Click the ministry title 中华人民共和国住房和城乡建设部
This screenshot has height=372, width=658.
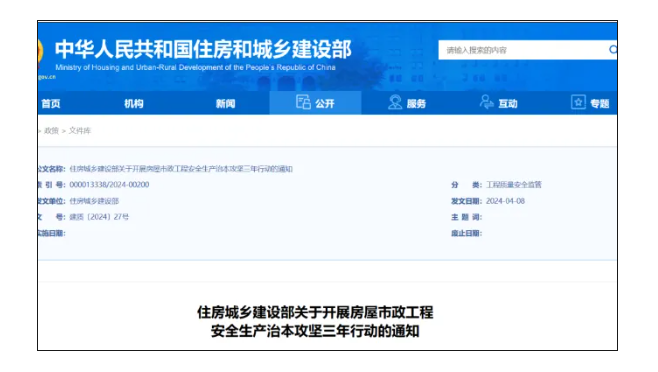[x=203, y=50]
